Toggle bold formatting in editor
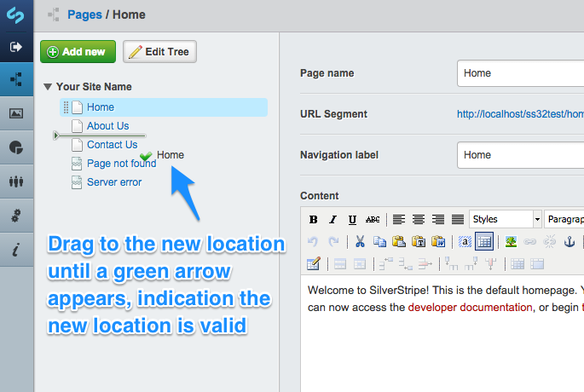Screen dimensions: 584x392 pos(314,220)
